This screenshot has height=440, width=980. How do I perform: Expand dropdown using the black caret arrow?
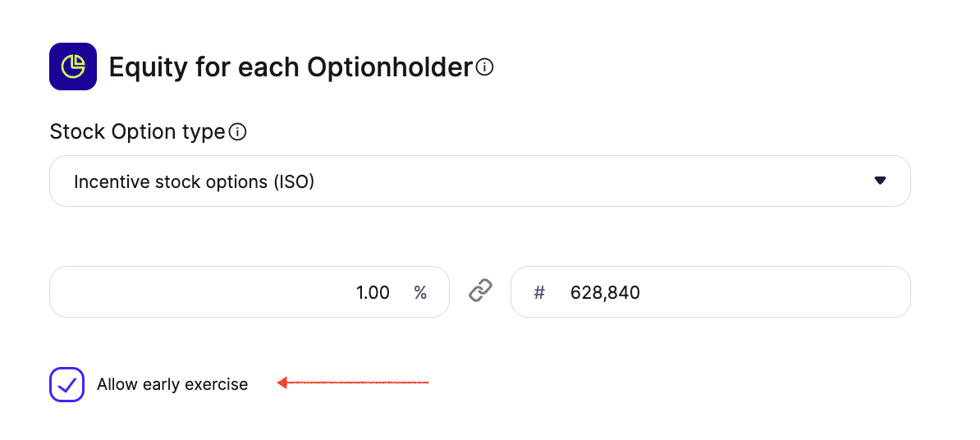coord(880,181)
